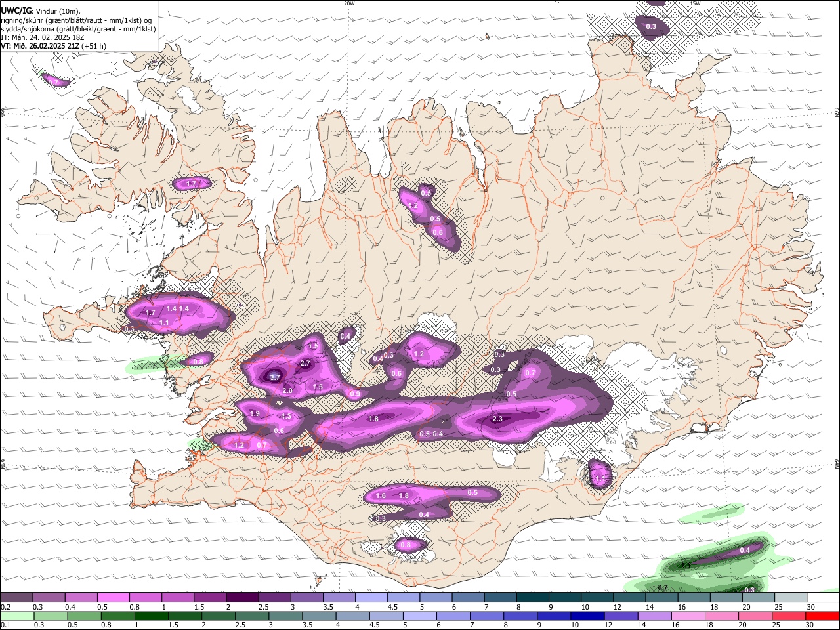Click the dark purple 2 swatch in upper legend row
This screenshot has width=840, height=630.
coord(242,597)
